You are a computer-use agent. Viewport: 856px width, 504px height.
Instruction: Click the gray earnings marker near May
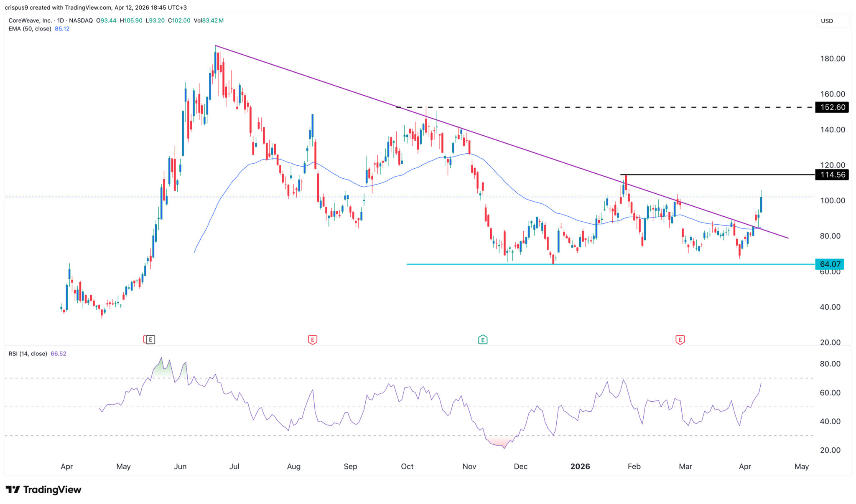(150, 339)
